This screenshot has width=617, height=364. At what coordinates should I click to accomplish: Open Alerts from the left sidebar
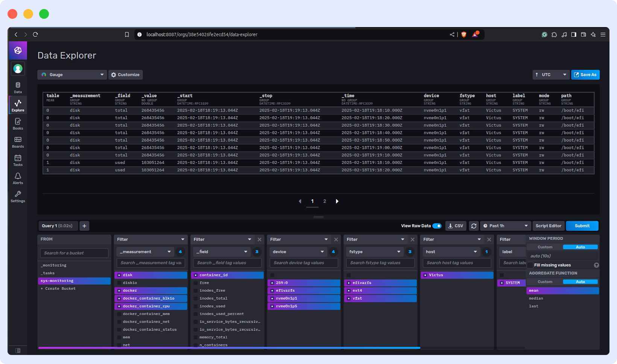(x=18, y=179)
